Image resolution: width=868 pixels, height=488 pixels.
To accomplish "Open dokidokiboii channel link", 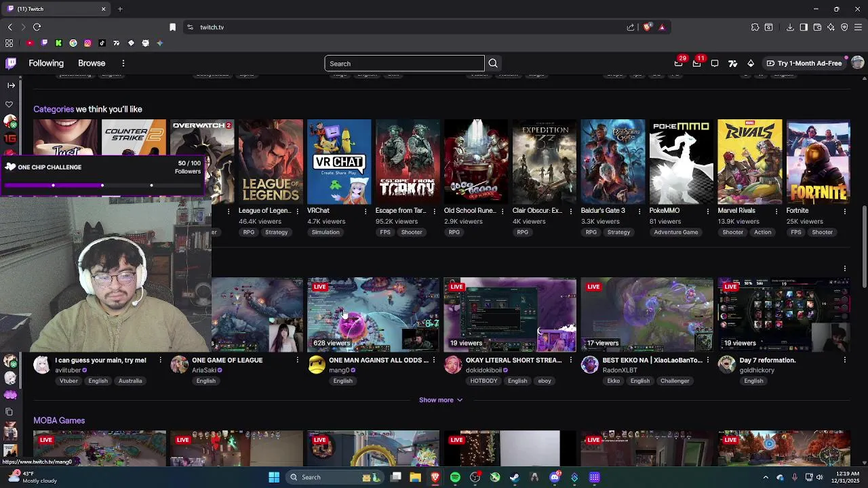I will tap(484, 371).
